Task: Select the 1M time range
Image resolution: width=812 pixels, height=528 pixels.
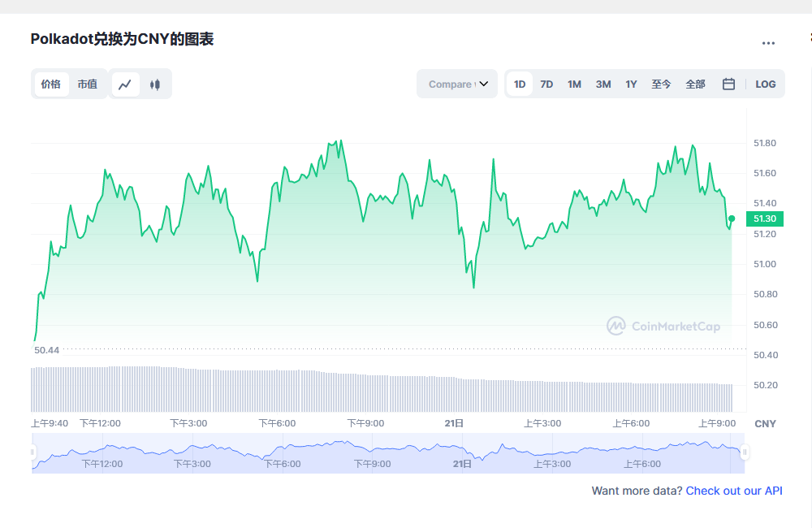Action: [x=574, y=84]
